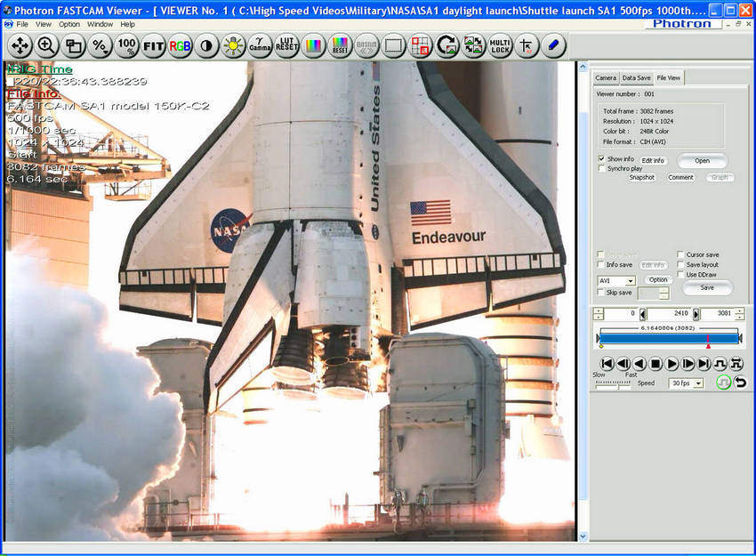Click the Open file button

[x=702, y=161]
